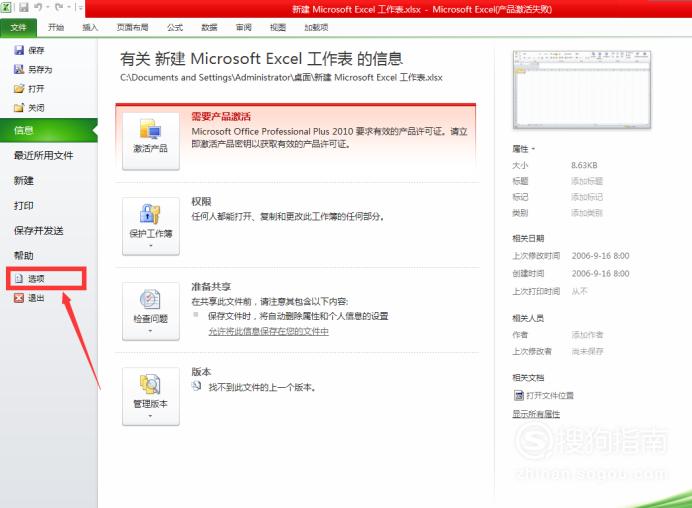Click 退出 (Exit) in the sidebar
This screenshot has height=508, width=692.
point(29,298)
